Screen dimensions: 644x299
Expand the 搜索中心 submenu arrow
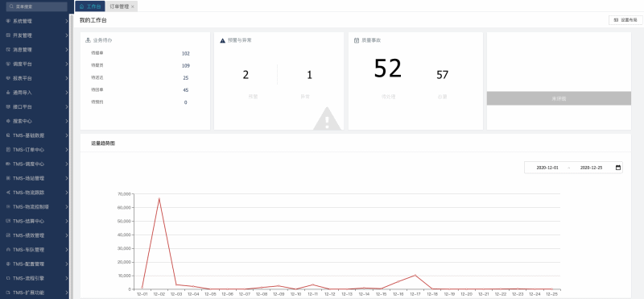click(67, 122)
